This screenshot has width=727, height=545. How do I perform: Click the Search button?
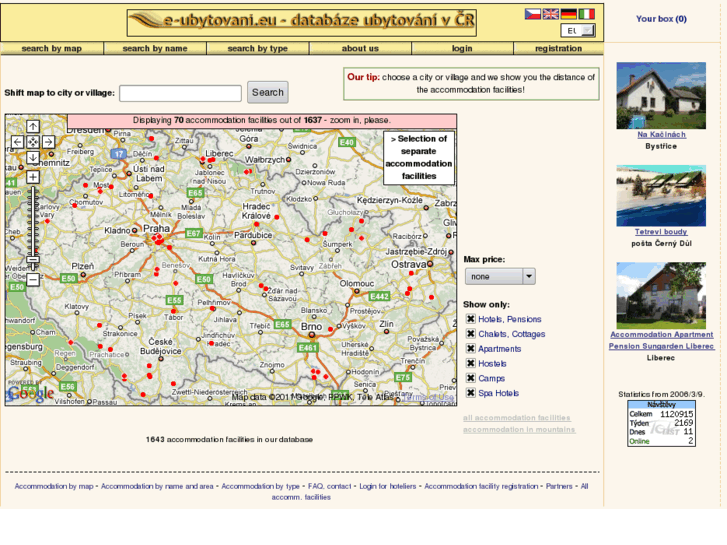(268, 92)
